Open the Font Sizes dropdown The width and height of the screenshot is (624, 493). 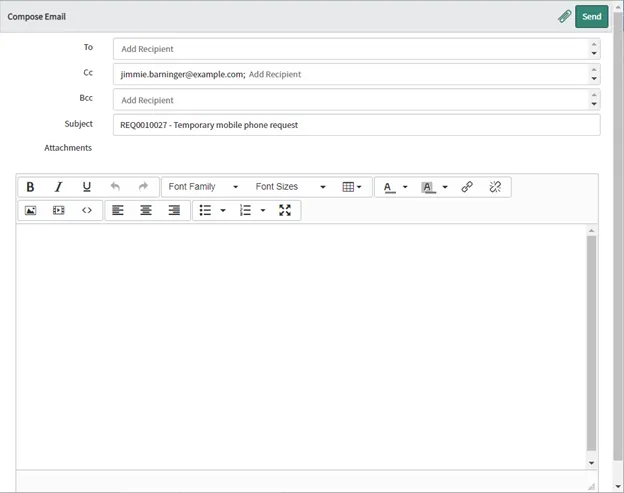290,187
